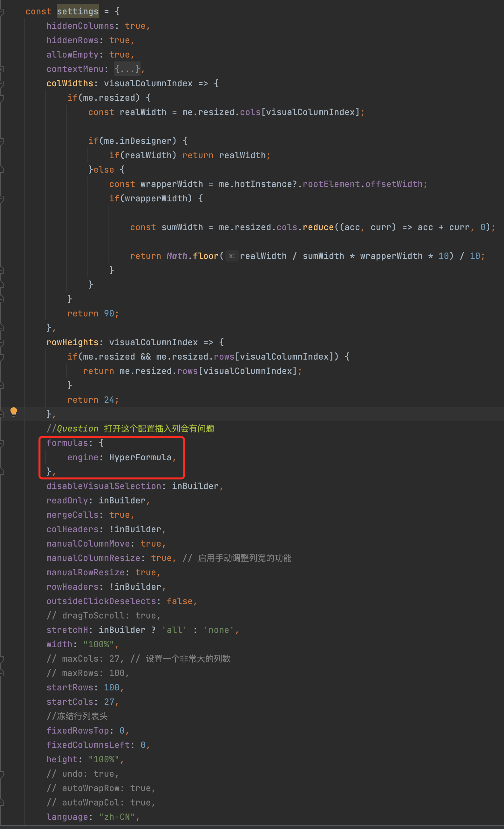Click the 'none' string literal

(219, 630)
